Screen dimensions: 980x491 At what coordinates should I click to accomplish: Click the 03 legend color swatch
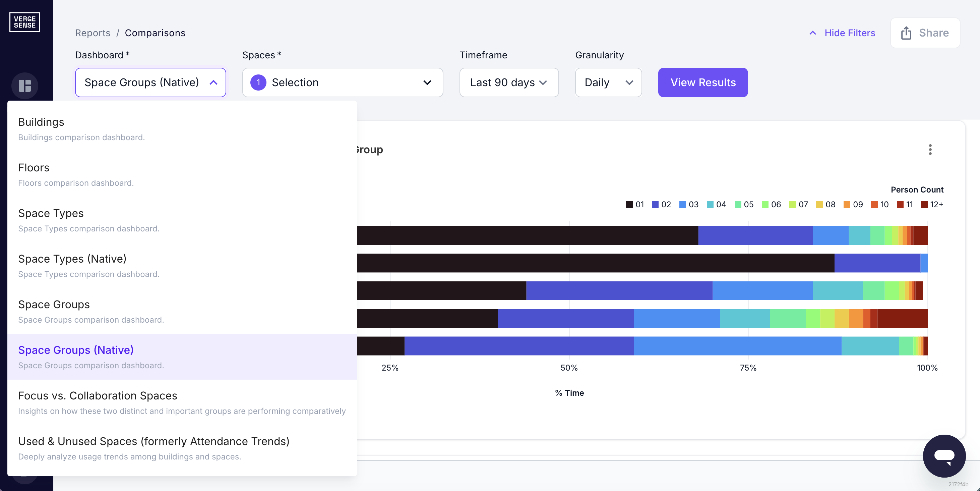(682, 205)
